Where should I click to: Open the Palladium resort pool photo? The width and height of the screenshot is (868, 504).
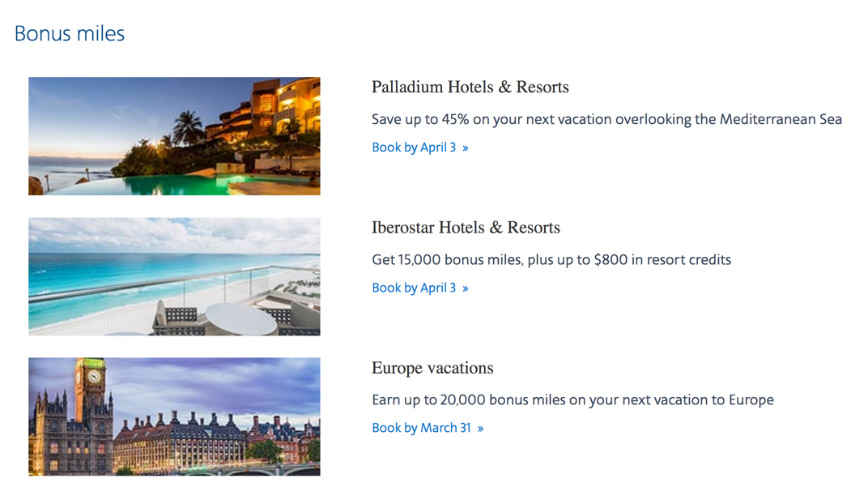(x=174, y=136)
